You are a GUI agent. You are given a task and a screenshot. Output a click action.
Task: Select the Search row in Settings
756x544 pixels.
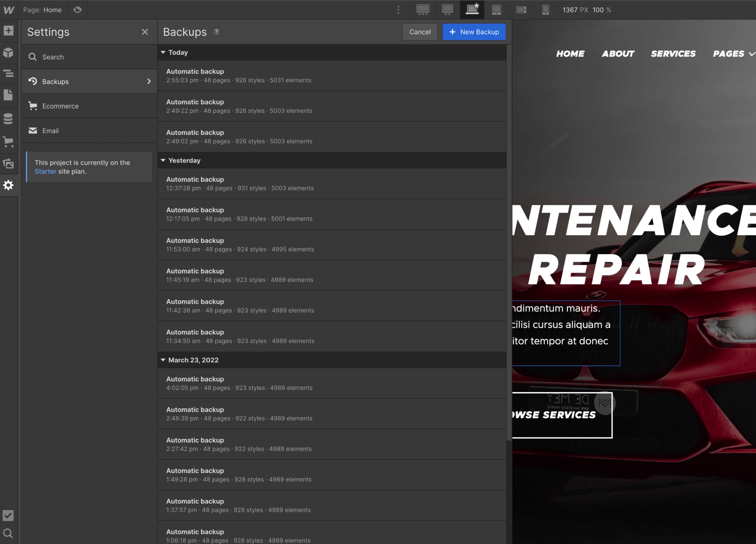click(89, 57)
